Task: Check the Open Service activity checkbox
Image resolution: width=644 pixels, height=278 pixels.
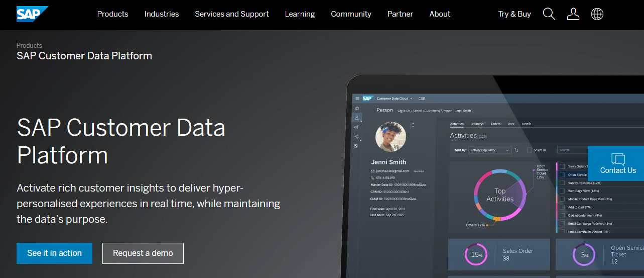Action: click(x=562, y=174)
